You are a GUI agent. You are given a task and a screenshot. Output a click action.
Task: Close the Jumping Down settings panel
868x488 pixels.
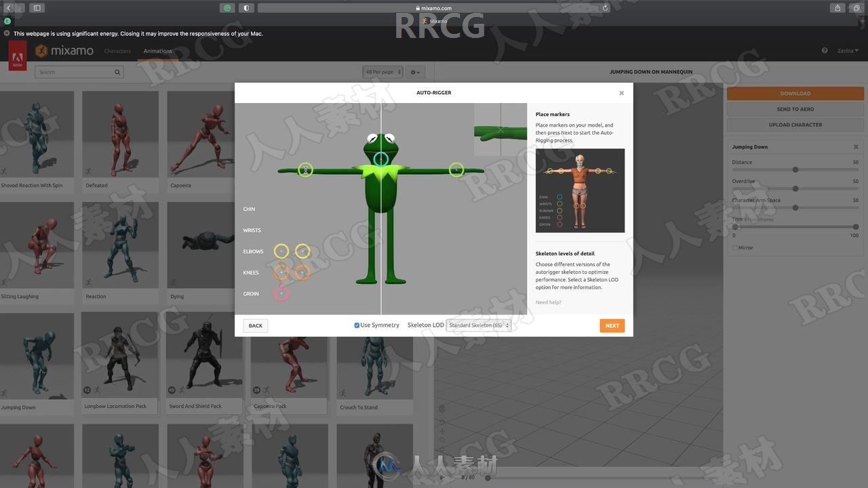(x=856, y=147)
